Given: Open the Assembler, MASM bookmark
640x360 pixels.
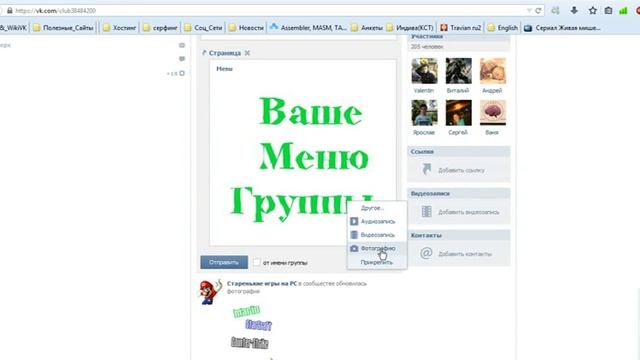Looking at the screenshot, I should pyautogui.click(x=308, y=28).
